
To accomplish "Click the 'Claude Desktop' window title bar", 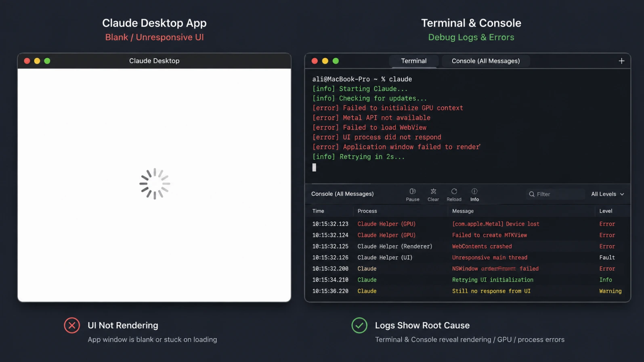I will coord(154,61).
